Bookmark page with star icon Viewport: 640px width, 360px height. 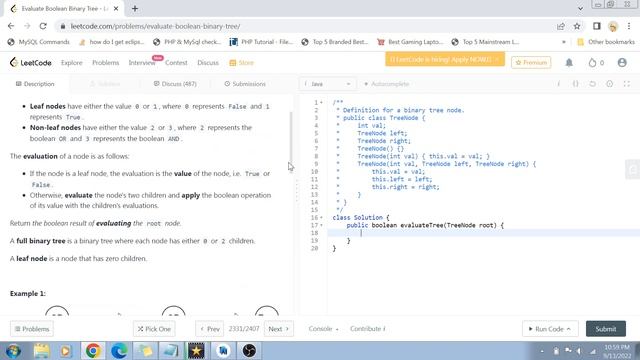(577, 26)
